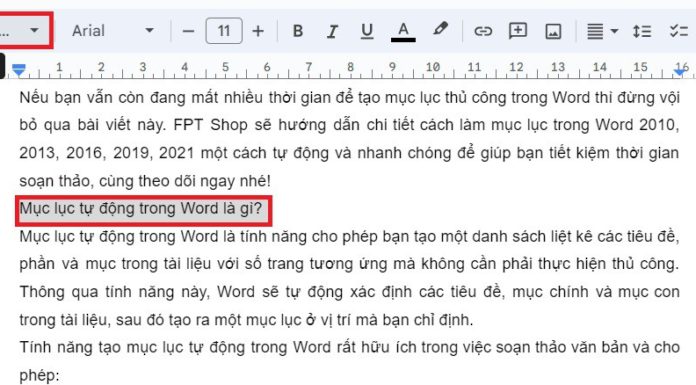Toggle italic formatting
The height and width of the screenshot is (385, 696).
pos(332,31)
